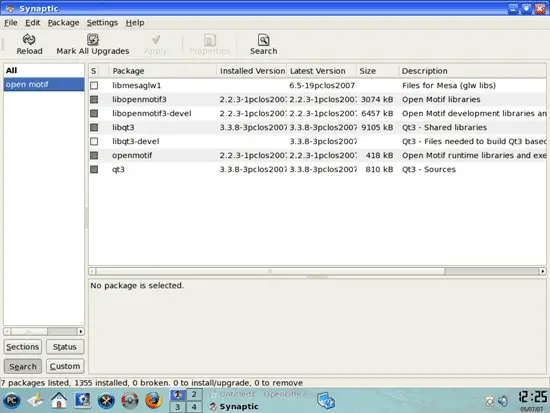The width and height of the screenshot is (550, 413).
Task: Select the open motif search entry
Action: point(44,85)
